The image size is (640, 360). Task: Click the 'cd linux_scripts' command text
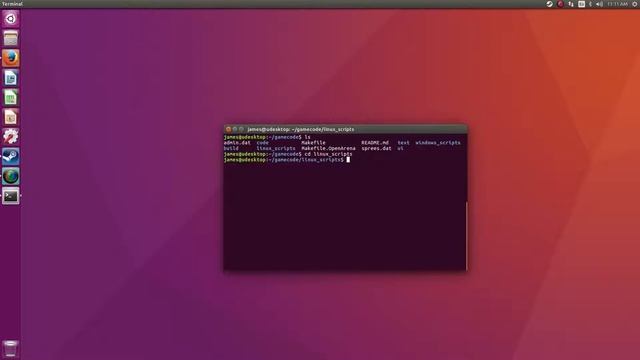point(328,154)
